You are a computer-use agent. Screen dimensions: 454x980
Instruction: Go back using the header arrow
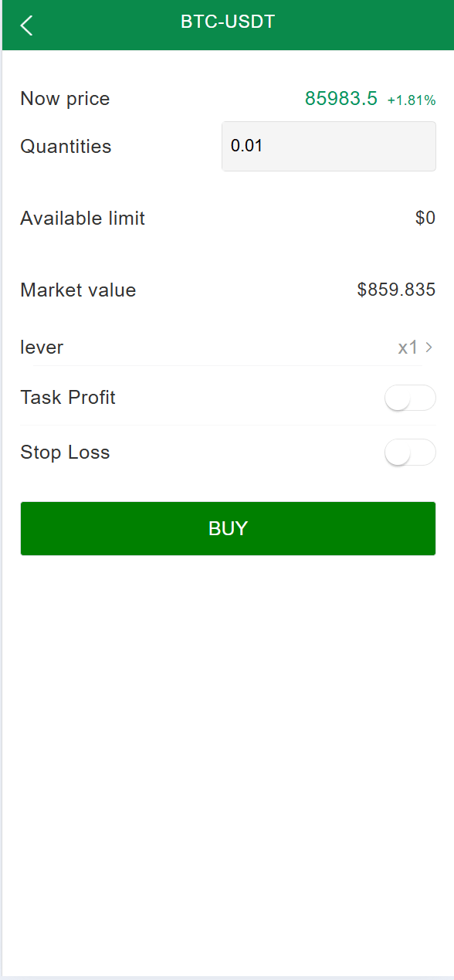(x=27, y=25)
